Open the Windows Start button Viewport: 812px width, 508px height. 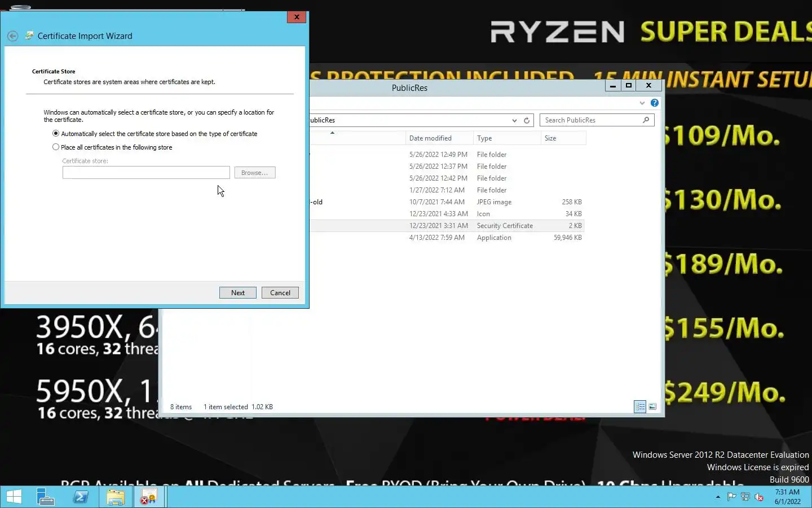coord(14,497)
